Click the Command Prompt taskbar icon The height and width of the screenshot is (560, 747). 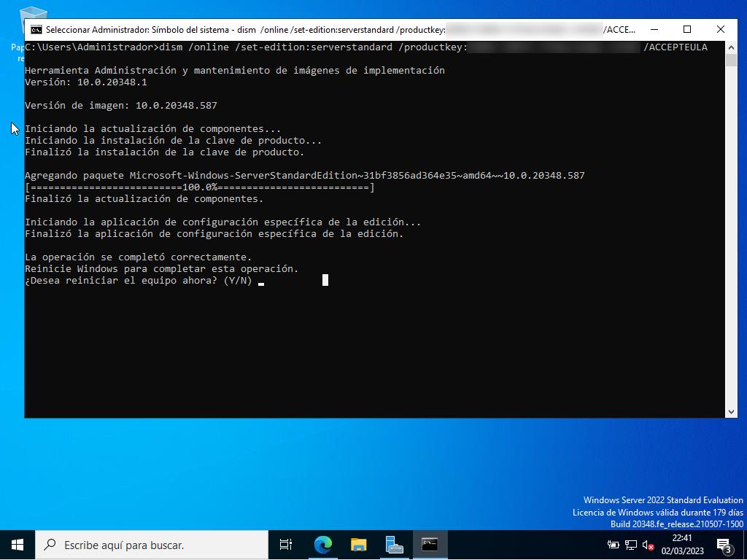(x=430, y=545)
